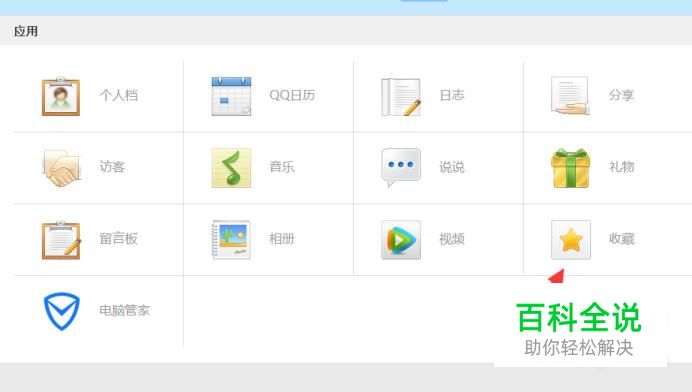This screenshot has width=692, height=392.
Task: Click the 电脑管家 text label
Action: tap(124, 310)
